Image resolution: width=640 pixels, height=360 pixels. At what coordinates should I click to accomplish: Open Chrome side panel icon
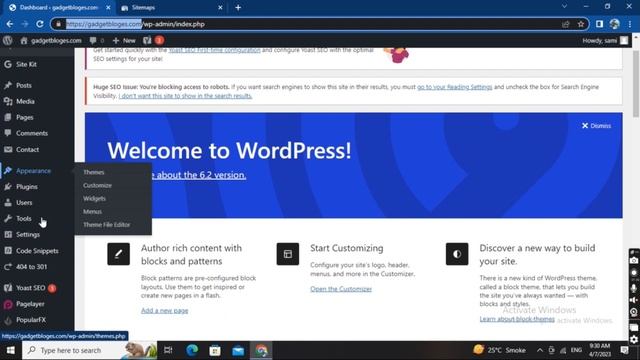tap(599, 24)
